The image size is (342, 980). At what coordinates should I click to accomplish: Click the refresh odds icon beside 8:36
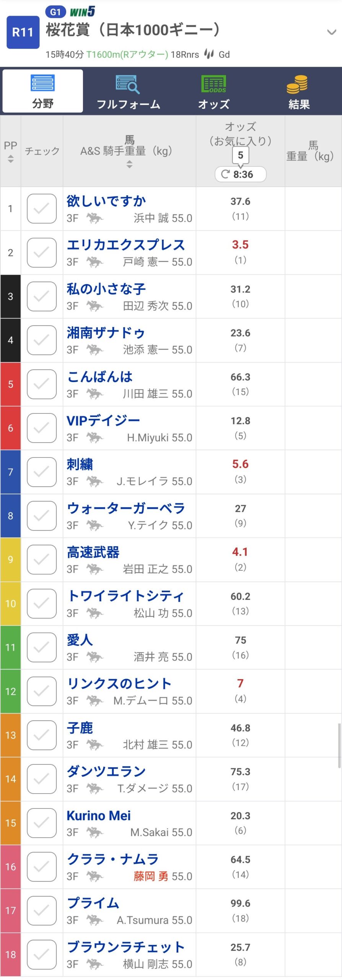[x=225, y=174]
